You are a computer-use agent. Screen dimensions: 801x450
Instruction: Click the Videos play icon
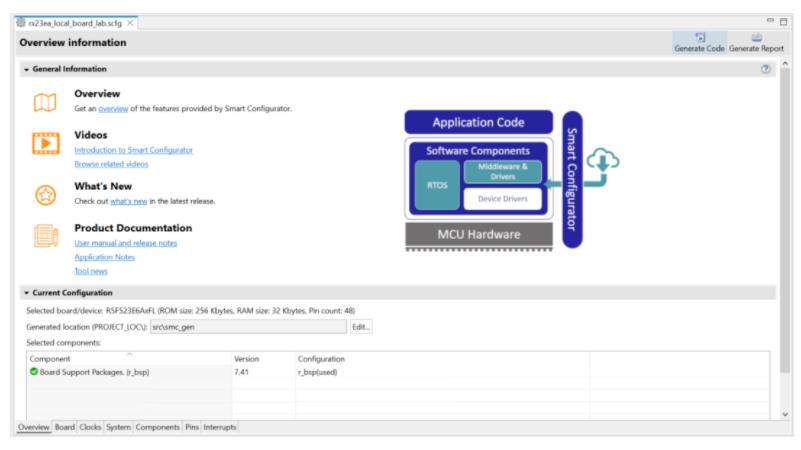45,143
